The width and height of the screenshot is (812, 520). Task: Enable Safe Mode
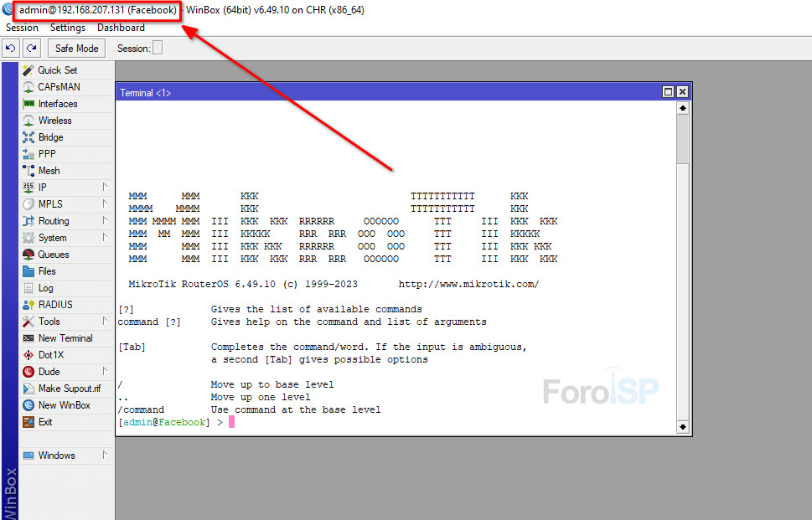(76, 48)
